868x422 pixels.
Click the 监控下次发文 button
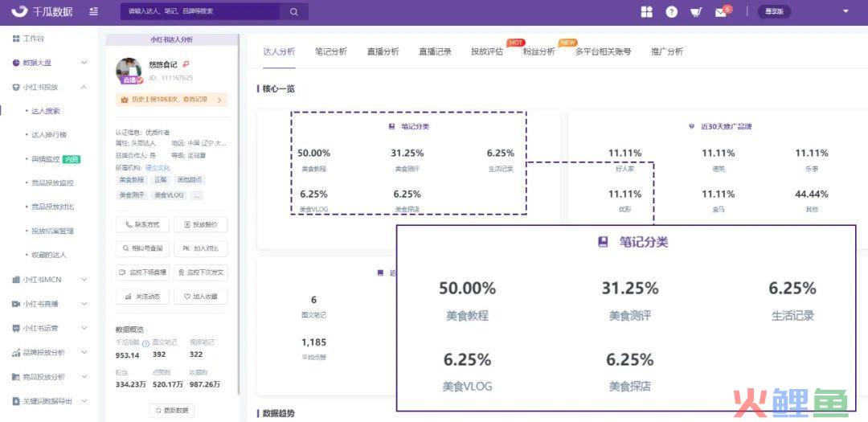point(200,272)
